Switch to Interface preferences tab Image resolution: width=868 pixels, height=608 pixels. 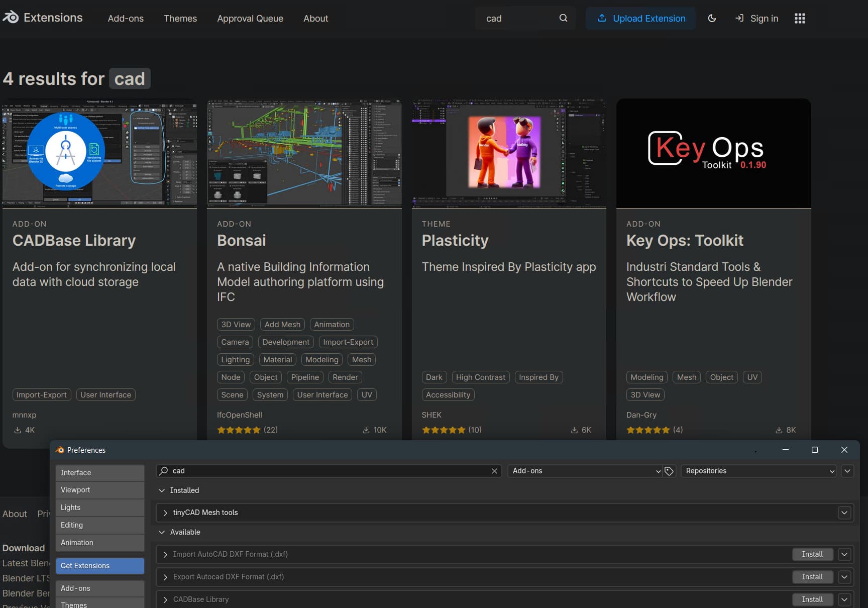100,473
